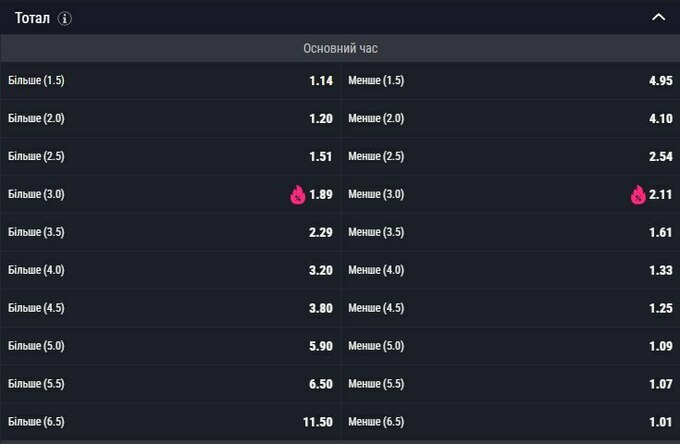This screenshot has width=680, height=444.
Task: Collapse the Тотал section with the chevron
Action: click(x=658, y=18)
